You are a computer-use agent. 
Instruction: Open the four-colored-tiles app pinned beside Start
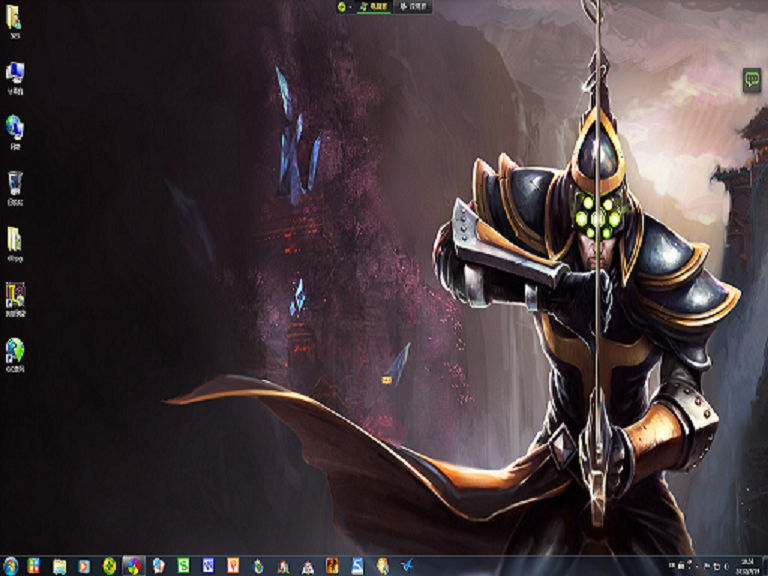point(33,566)
